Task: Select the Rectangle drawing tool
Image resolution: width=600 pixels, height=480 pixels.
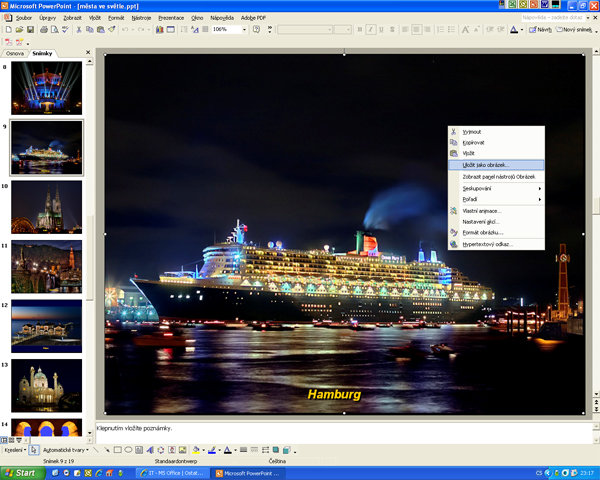Action: 116,450
